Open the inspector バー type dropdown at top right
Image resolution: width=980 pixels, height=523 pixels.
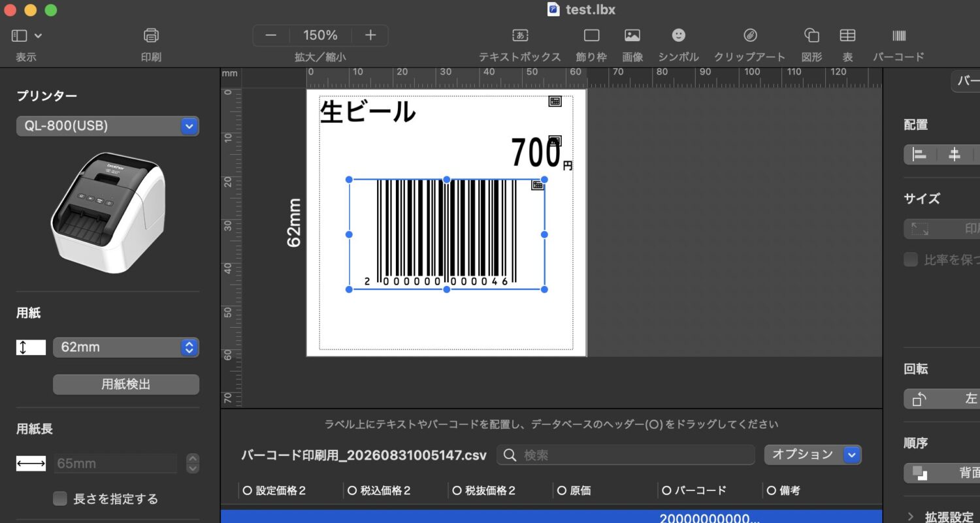click(x=966, y=81)
